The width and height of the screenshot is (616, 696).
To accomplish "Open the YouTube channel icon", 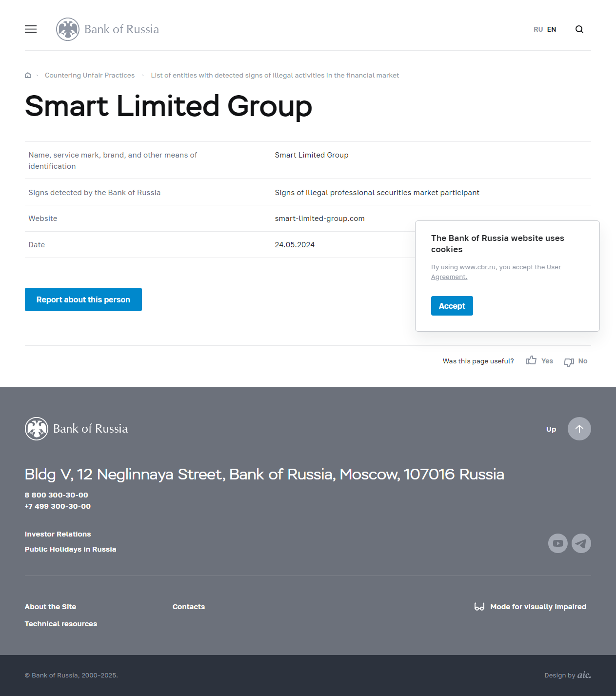I will pos(557,543).
